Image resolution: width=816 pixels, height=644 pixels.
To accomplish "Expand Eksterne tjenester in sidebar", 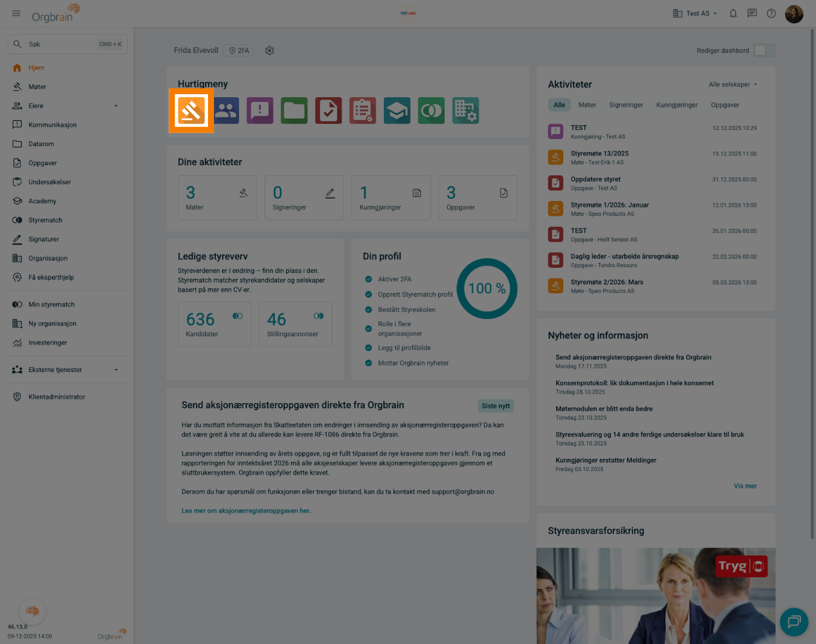I will click(x=116, y=370).
